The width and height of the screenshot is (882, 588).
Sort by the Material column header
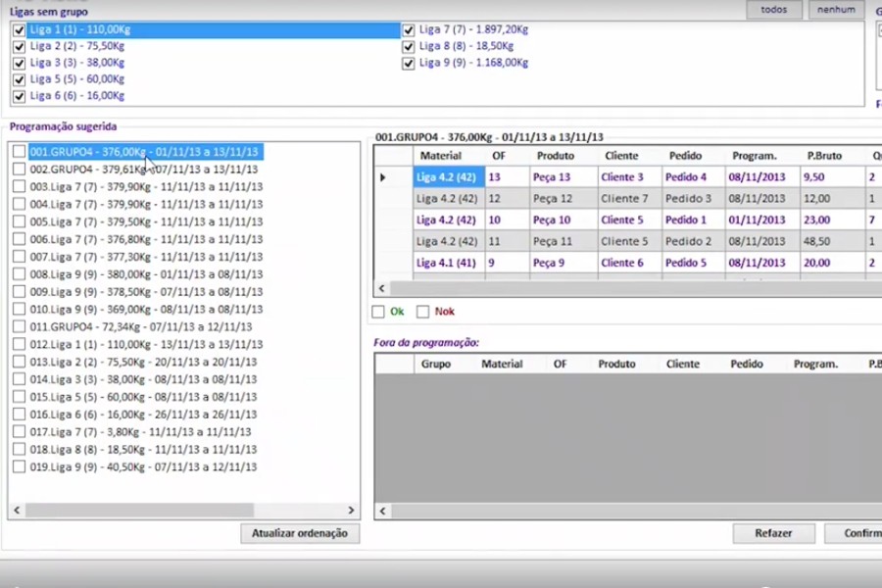[x=441, y=156]
